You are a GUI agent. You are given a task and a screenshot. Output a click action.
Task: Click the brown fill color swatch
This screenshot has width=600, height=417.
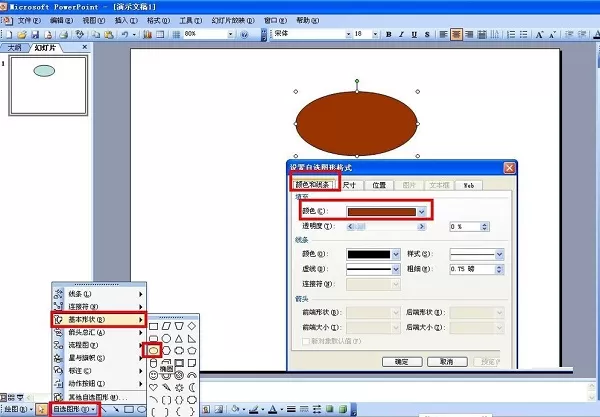pos(382,212)
